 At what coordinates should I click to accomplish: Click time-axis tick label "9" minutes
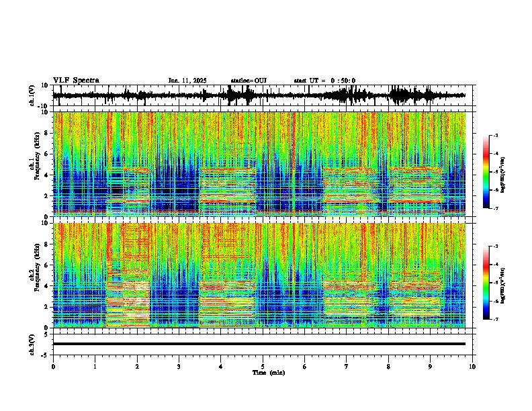coord(430,367)
